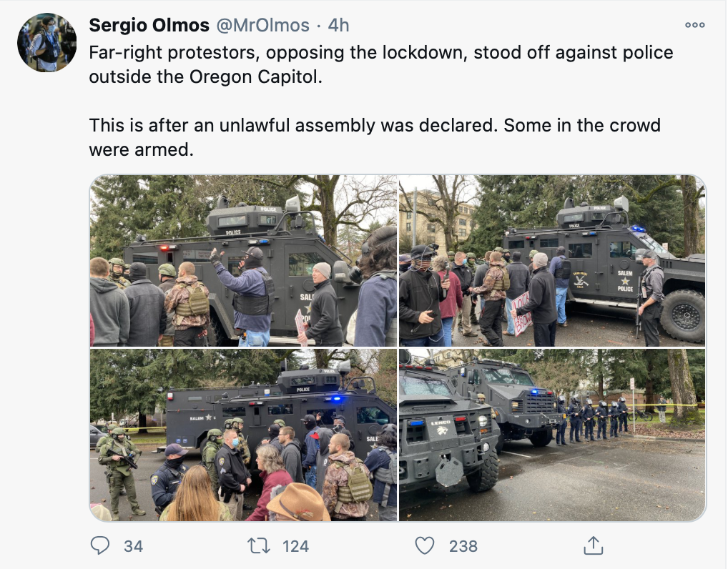728x569 pixels.
Task: Open the @MrOlmos handle link
Action: tap(262, 26)
